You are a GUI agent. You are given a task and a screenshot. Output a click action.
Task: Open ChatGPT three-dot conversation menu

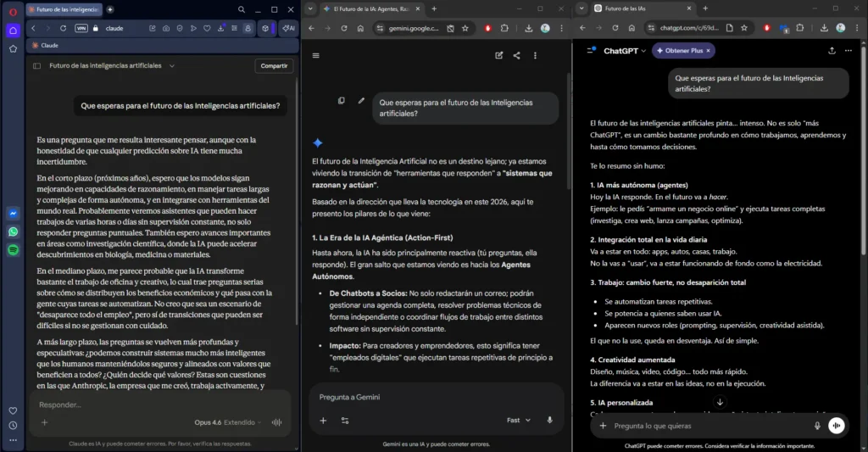pos(848,50)
